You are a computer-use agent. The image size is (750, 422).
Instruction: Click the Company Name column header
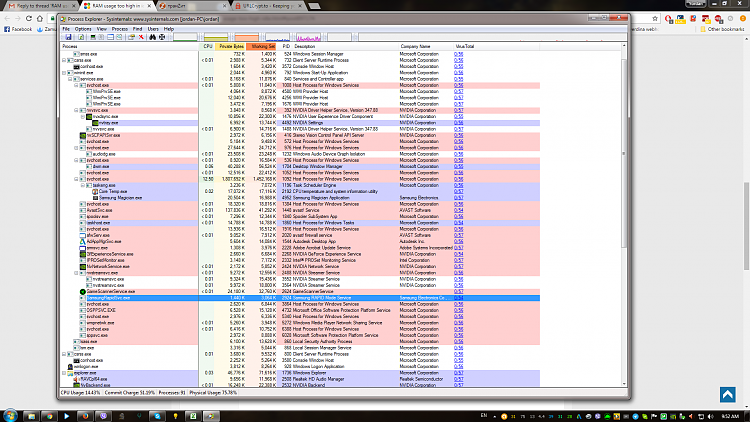pos(415,46)
